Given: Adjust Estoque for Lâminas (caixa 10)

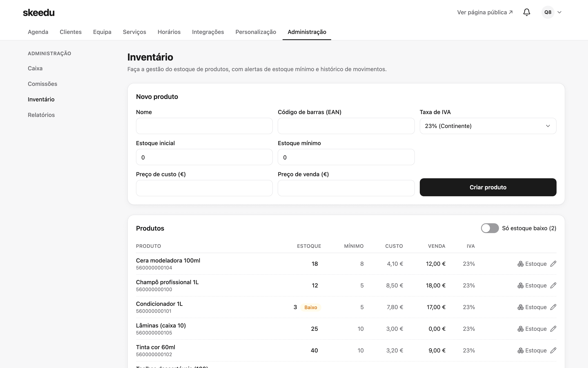Looking at the screenshot, I should tap(532, 329).
